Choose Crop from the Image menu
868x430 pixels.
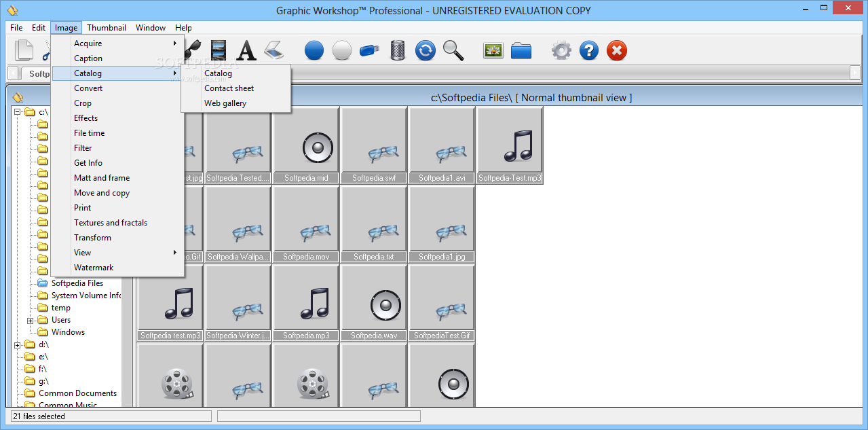tap(117, 103)
